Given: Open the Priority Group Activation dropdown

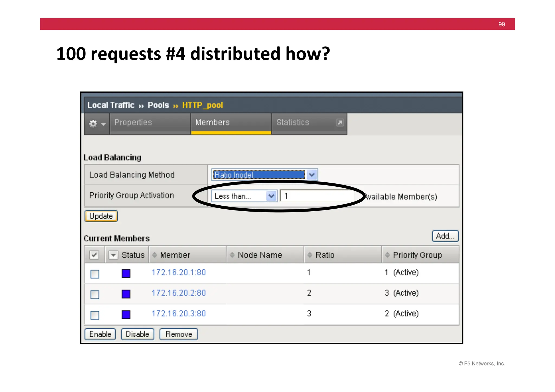Looking at the screenshot, I should (244, 196).
